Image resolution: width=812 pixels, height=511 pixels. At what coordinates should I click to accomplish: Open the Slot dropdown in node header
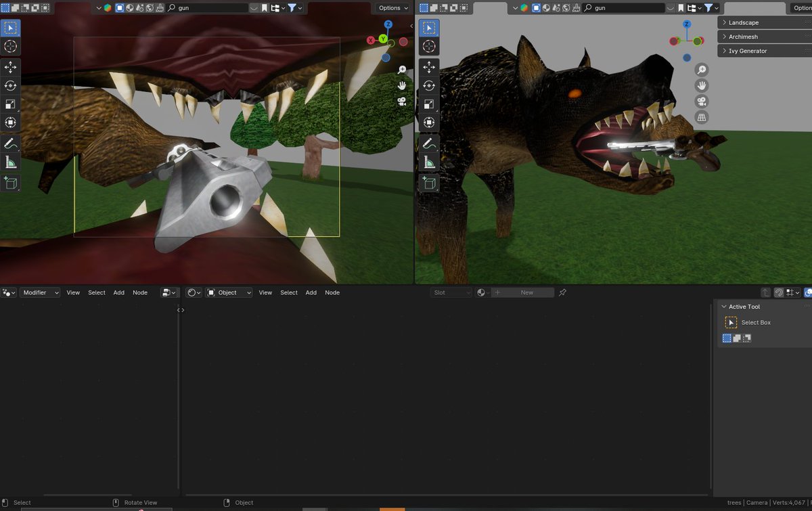pos(451,292)
